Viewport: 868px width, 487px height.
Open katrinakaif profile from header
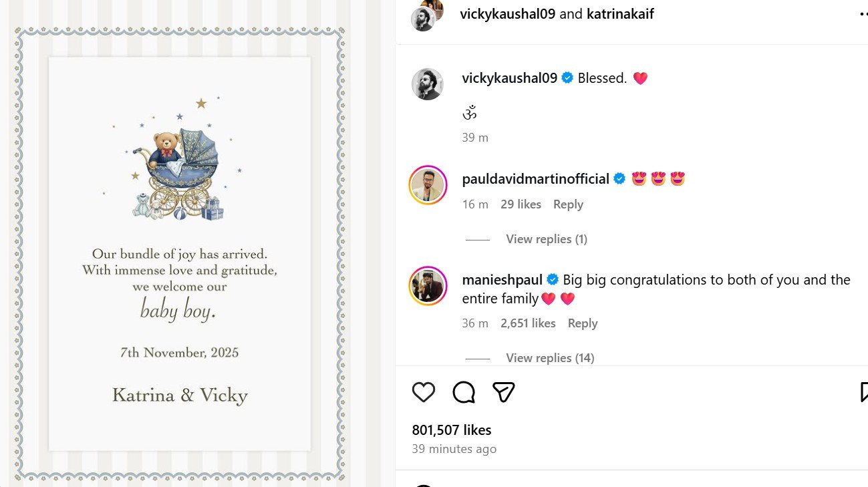point(619,14)
